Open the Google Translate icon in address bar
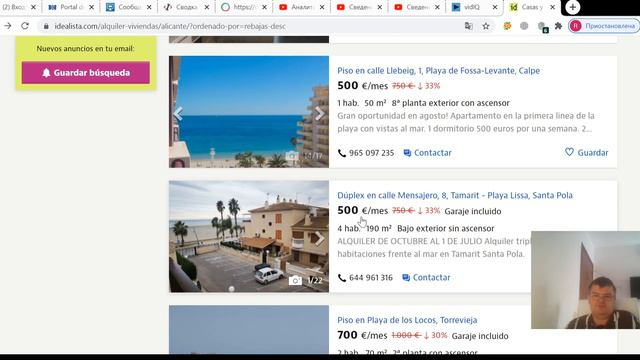The height and width of the screenshot is (360, 640). coord(469,26)
